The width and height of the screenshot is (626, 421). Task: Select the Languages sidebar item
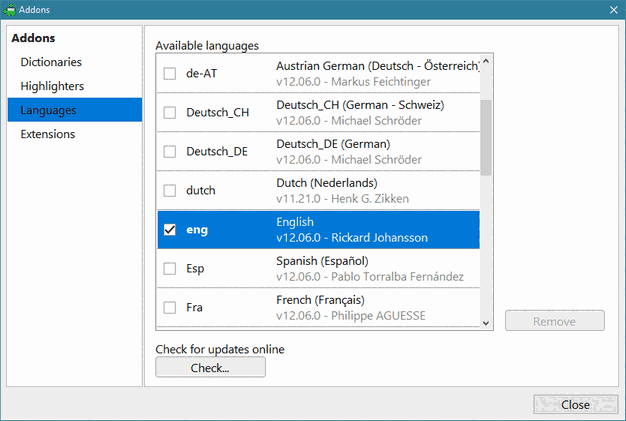[x=49, y=110]
